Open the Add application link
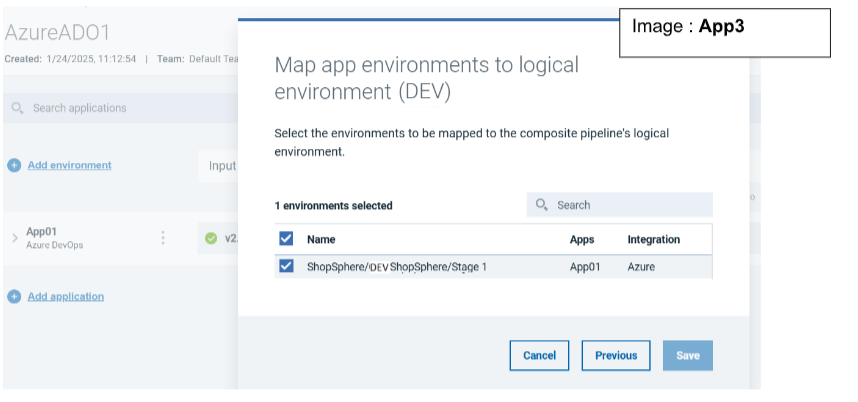This screenshot has height=402, width=858. pyautogui.click(x=66, y=296)
